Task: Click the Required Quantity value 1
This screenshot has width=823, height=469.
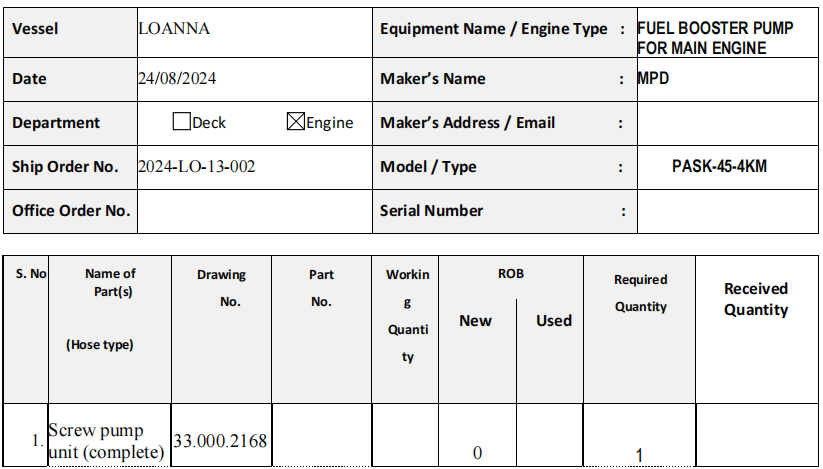Action: tap(639, 455)
